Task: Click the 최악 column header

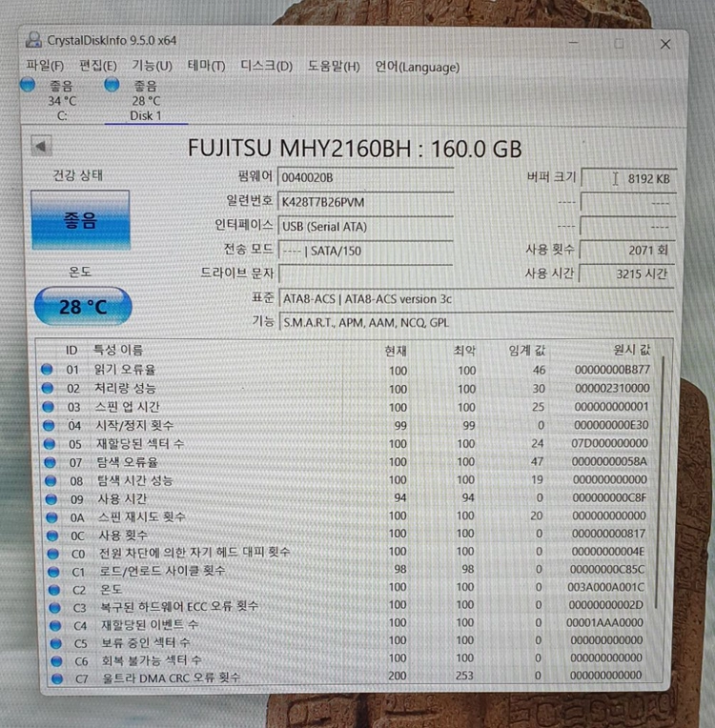Action: (x=464, y=351)
